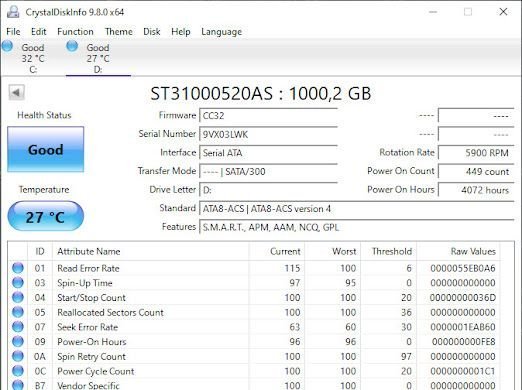The height and width of the screenshot is (390, 522).
Task: Select the Read Error Rate attribute name
Action: (88, 268)
